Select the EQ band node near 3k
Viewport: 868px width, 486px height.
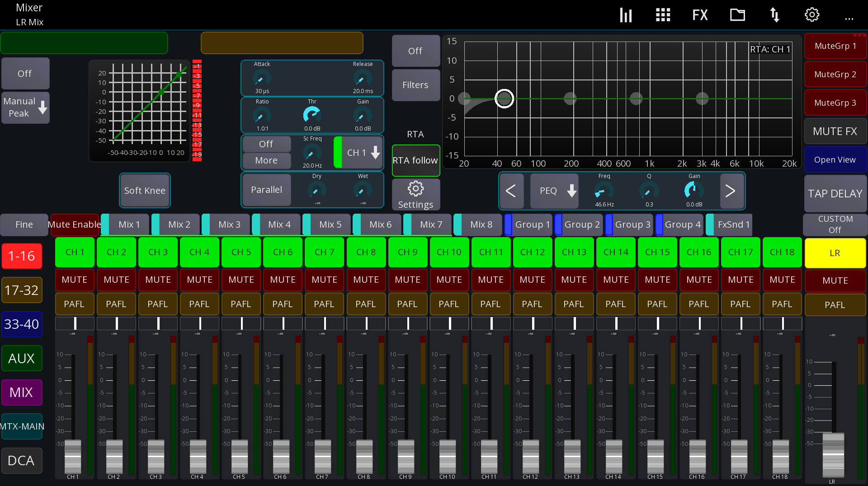point(702,98)
